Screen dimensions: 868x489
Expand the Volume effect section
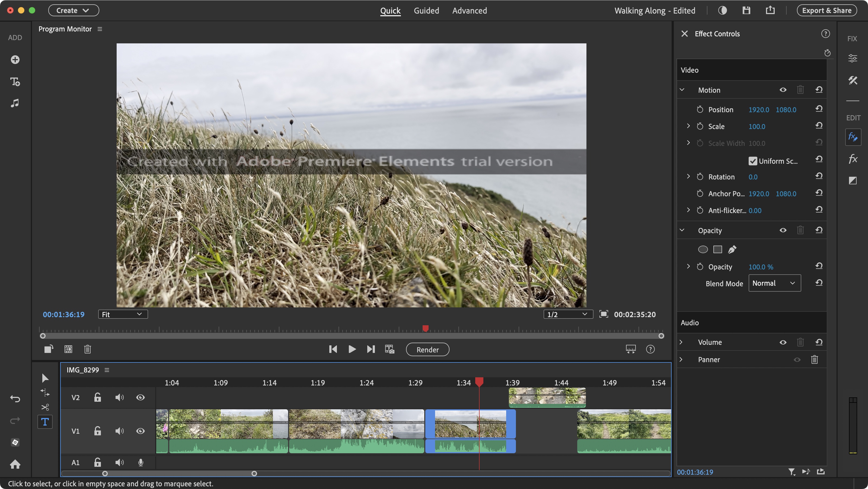(x=681, y=342)
